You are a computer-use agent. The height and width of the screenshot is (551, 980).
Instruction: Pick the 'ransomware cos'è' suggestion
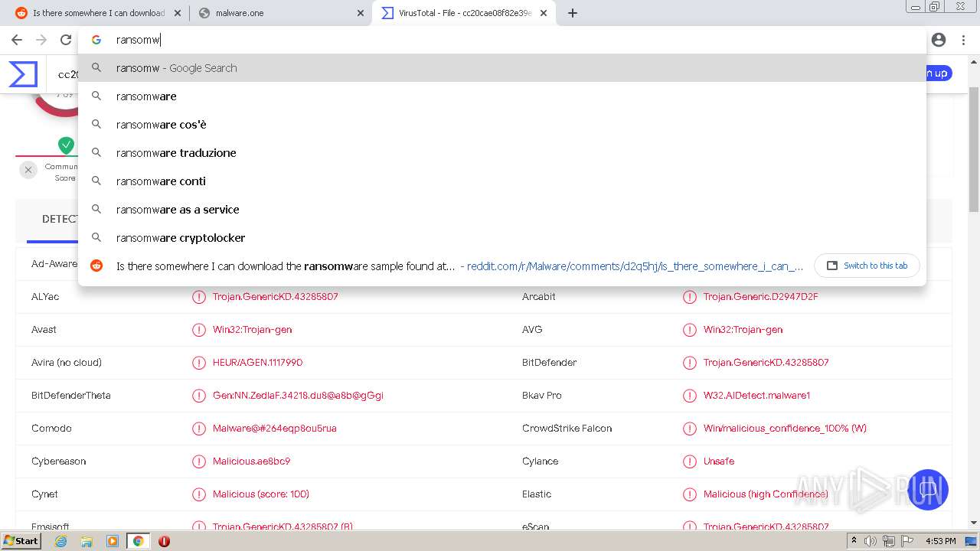pos(502,125)
